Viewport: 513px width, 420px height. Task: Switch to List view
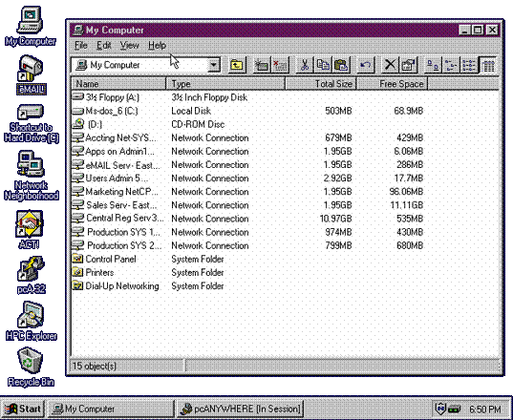(468, 65)
